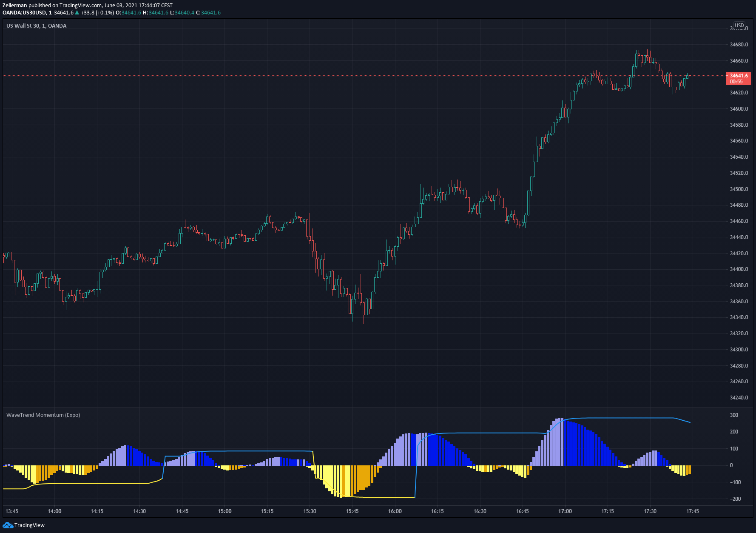Click the US Wall St 30 chart title

(x=36, y=26)
